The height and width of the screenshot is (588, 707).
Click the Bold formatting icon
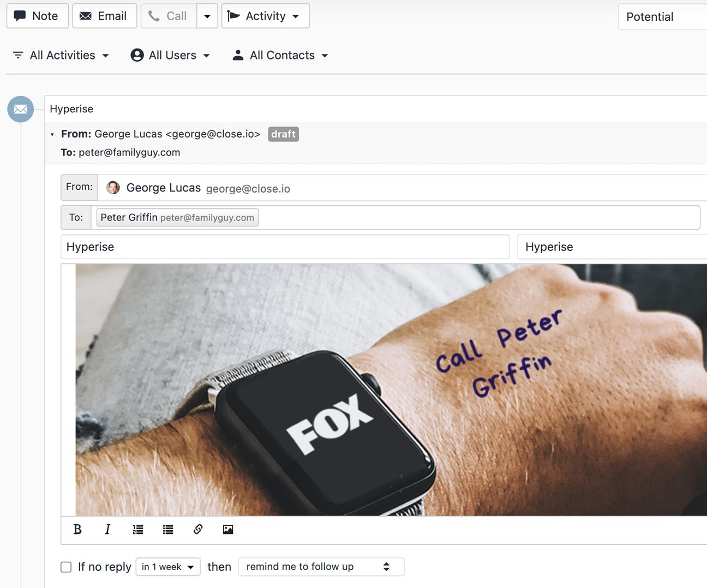click(77, 529)
